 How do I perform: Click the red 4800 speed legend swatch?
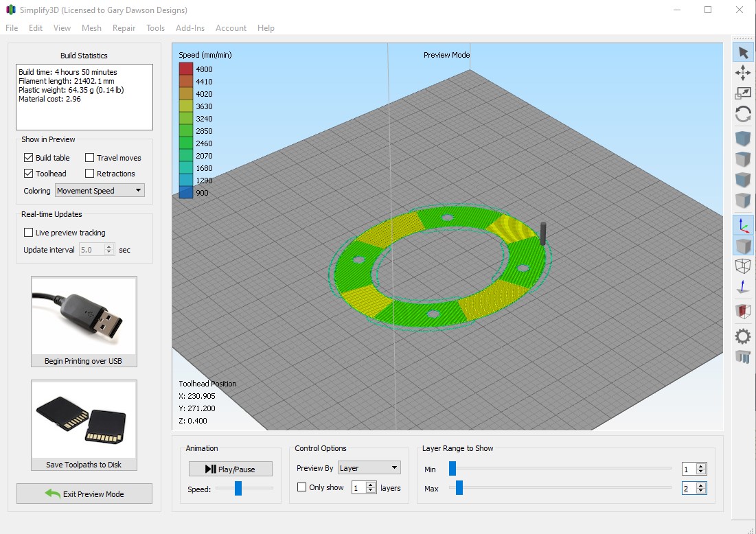pyautogui.click(x=186, y=69)
